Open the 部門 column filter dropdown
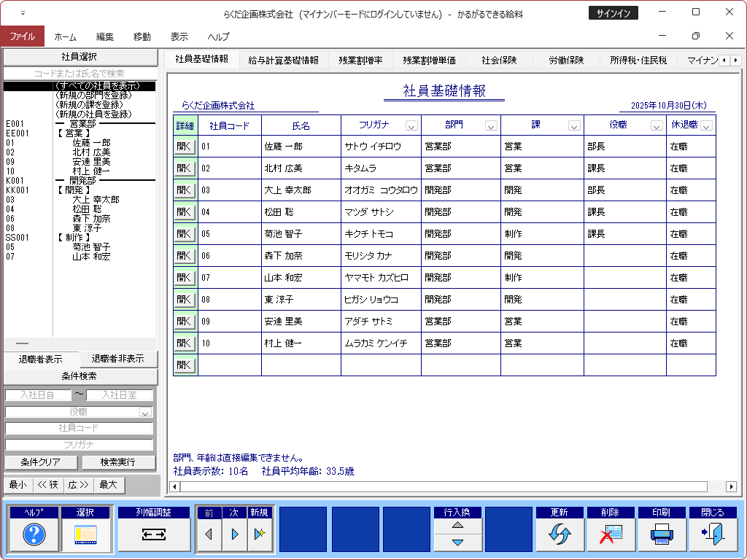The width and height of the screenshot is (747, 560). click(x=490, y=125)
